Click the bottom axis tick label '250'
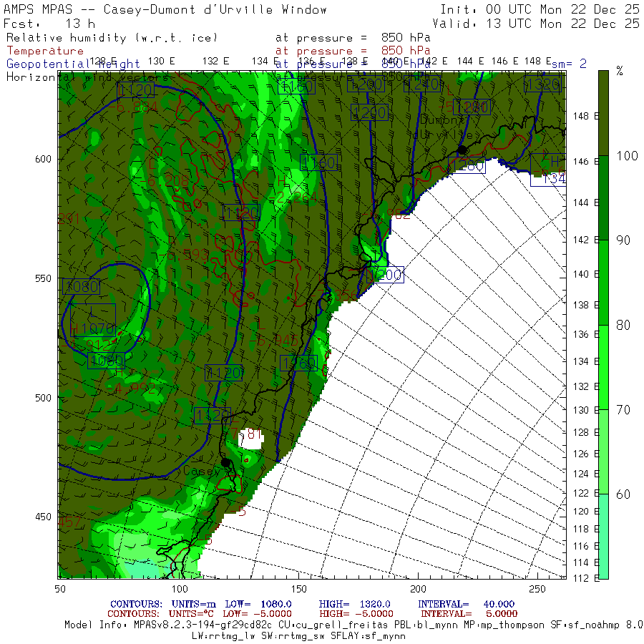Screen dimensions: 644x644 point(537,589)
